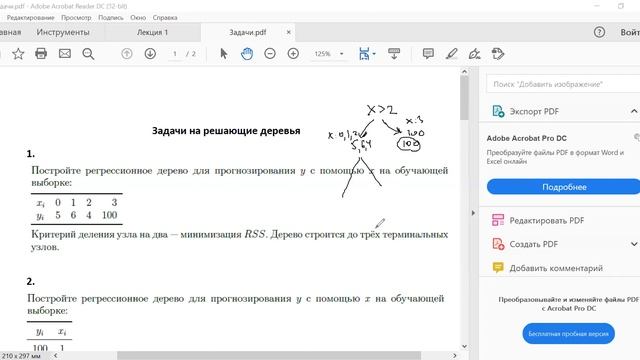Open Редактировать PDF tool
The image size is (640, 360).
tap(547, 220)
